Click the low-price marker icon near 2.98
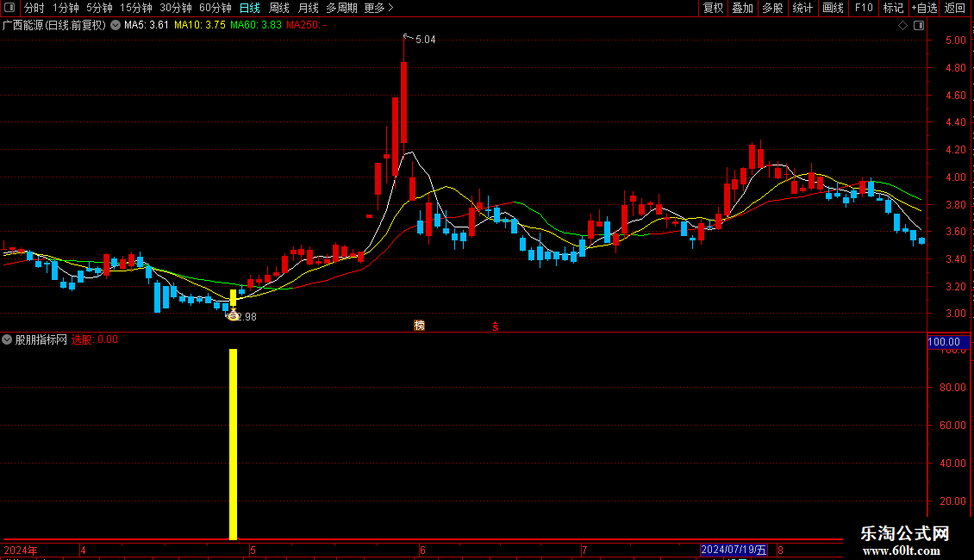Viewport: 974px width, 560px height. [233, 315]
